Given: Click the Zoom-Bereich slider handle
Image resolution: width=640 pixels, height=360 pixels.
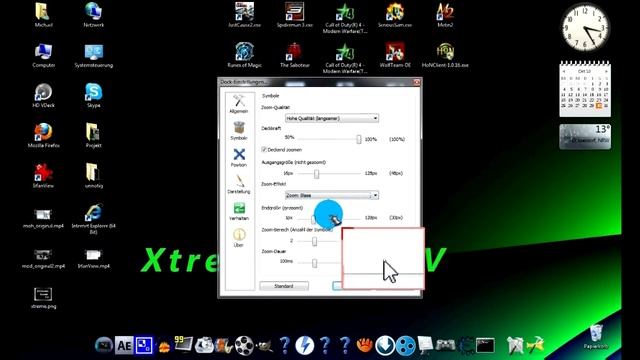Looking at the screenshot, I should coord(314,241).
